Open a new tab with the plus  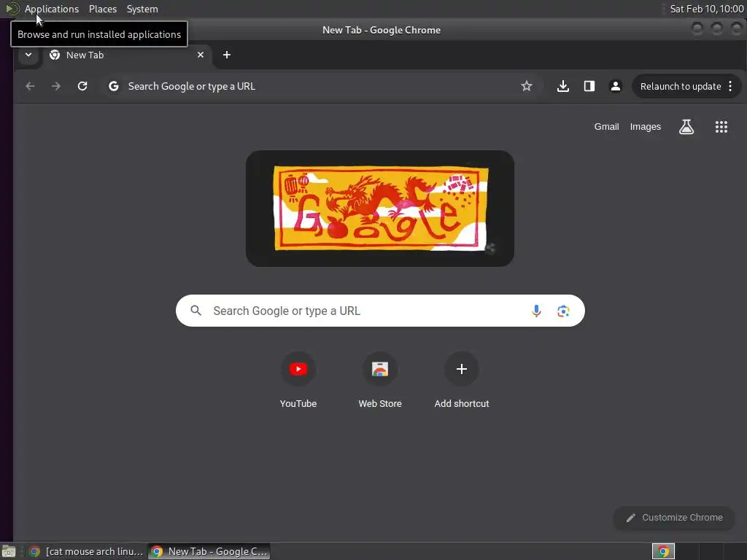pyautogui.click(x=227, y=55)
